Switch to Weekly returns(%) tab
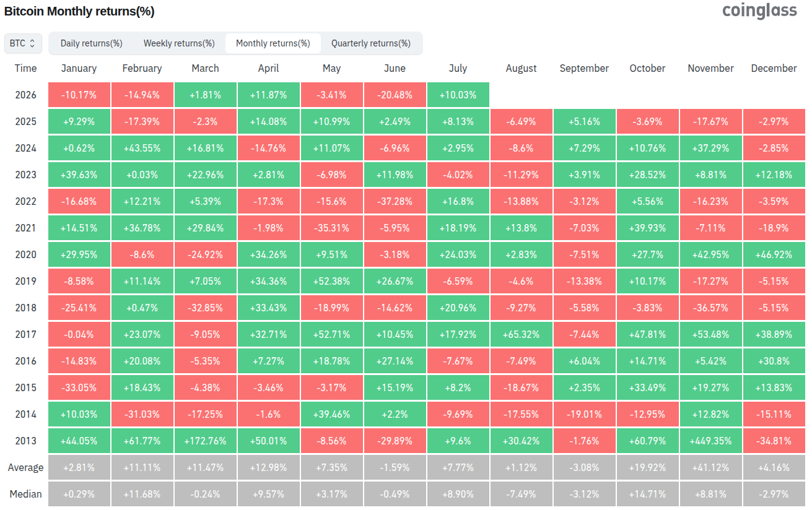The width and height of the screenshot is (812, 510). pyautogui.click(x=179, y=43)
